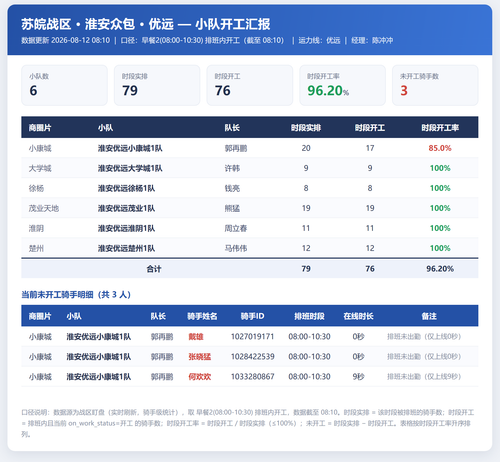Click the green 96.20% value in the summary card
The width and height of the screenshot is (500, 462).
click(x=328, y=91)
